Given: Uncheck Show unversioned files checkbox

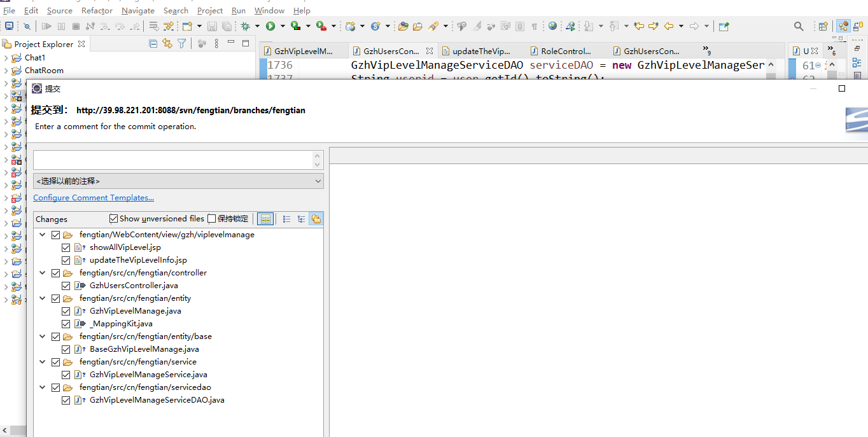Looking at the screenshot, I should pyautogui.click(x=114, y=219).
